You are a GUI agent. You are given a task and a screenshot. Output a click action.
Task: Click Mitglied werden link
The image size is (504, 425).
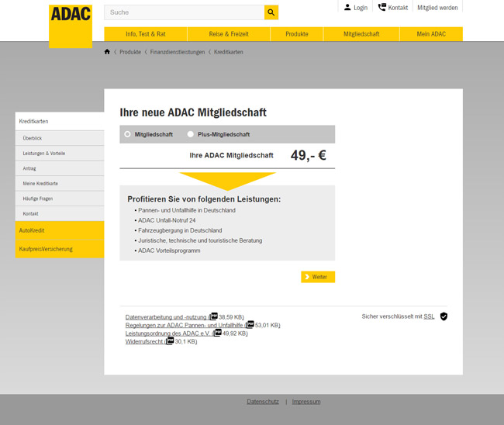pos(437,8)
